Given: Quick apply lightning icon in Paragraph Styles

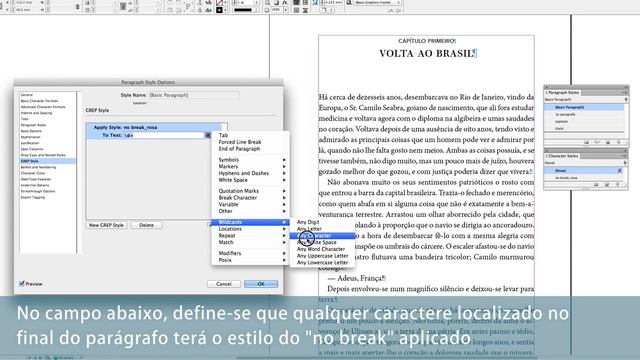Looking at the screenshot, I should point(625,99).
